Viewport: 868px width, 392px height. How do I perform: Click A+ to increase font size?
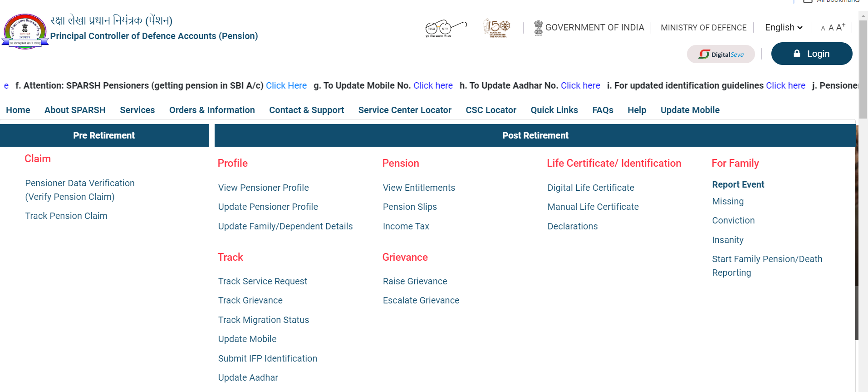[x=840, y=27]
